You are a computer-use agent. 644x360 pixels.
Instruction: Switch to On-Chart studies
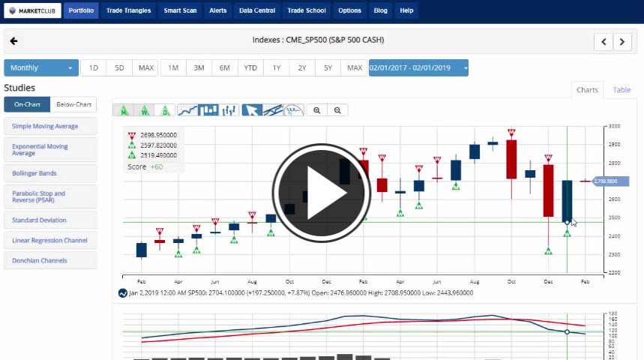click(27, 104)
